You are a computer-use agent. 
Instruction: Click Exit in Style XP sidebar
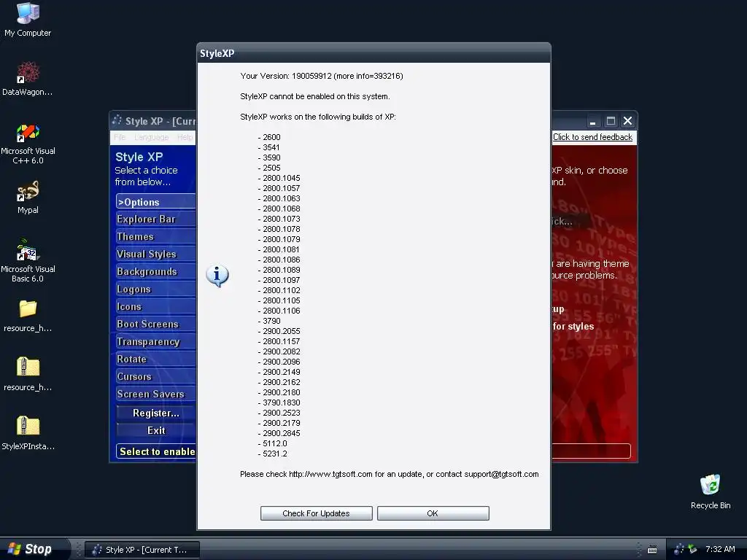(156, 430)
